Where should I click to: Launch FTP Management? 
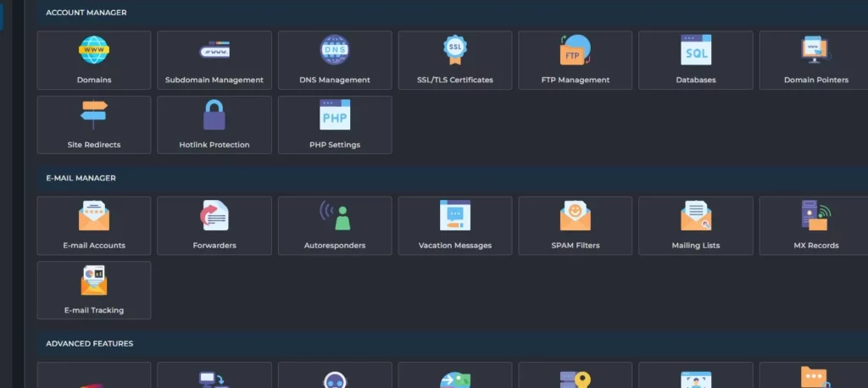point(576,60)
